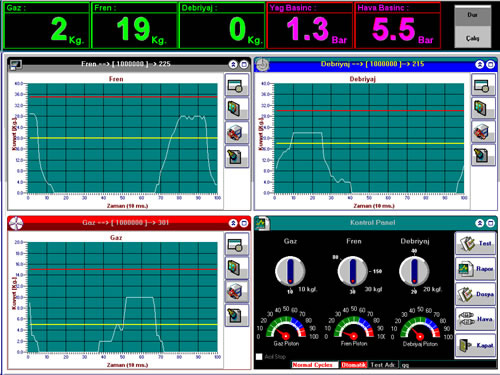This screenshot has height=375, width=500.
Task: Open the Rapor report button
Action: (x=475, y=269)
